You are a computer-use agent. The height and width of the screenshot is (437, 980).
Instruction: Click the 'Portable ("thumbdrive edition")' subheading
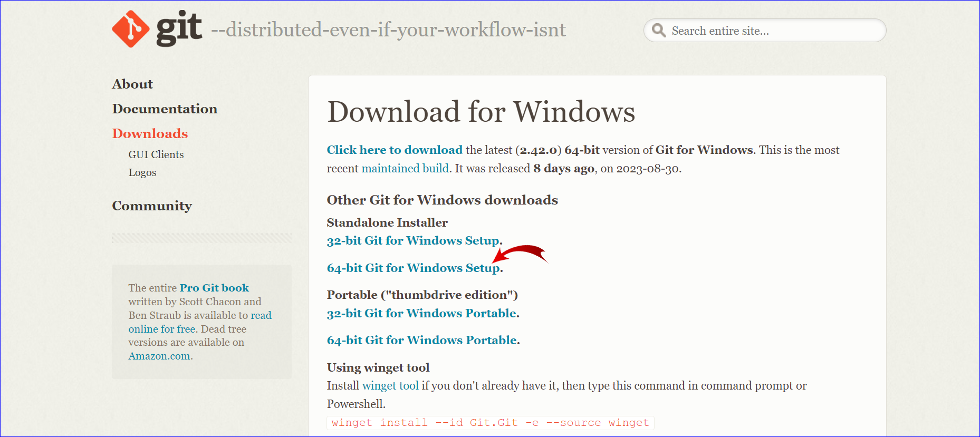(x=422, y=295)
